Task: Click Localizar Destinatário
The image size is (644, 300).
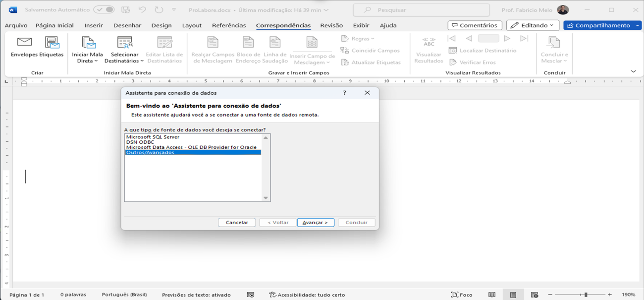Action: (x=483, y=51)
